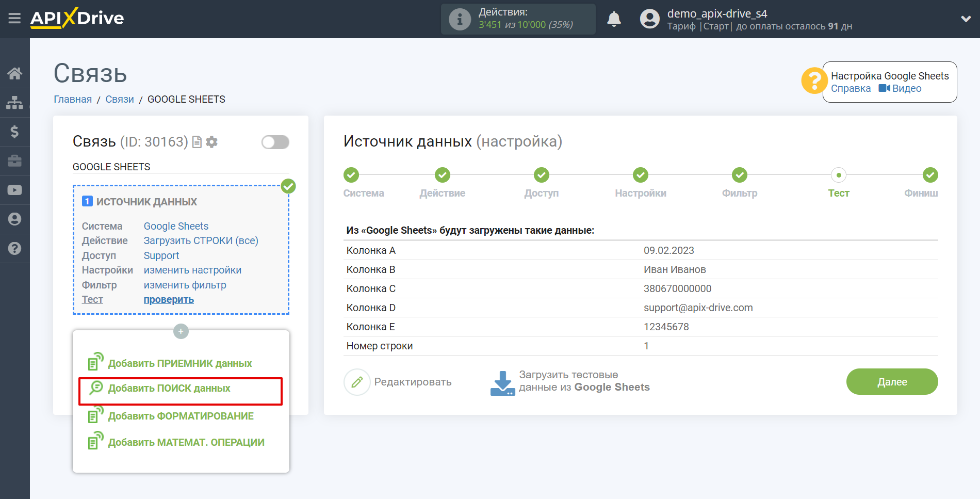Click the source block green checkmark

(x=288, y=186)
